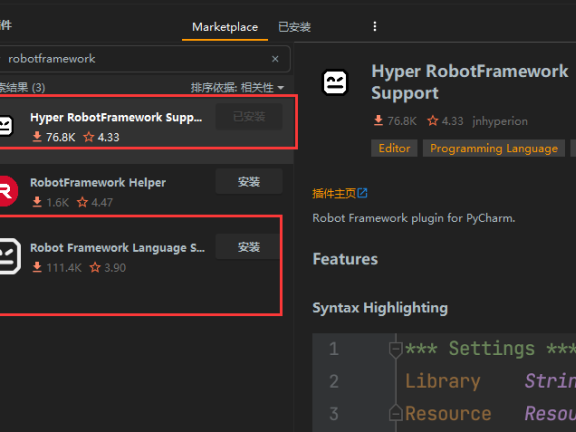Click the Syntax Highlighting heading
576x432 pixels.
[x=380, y=308]
